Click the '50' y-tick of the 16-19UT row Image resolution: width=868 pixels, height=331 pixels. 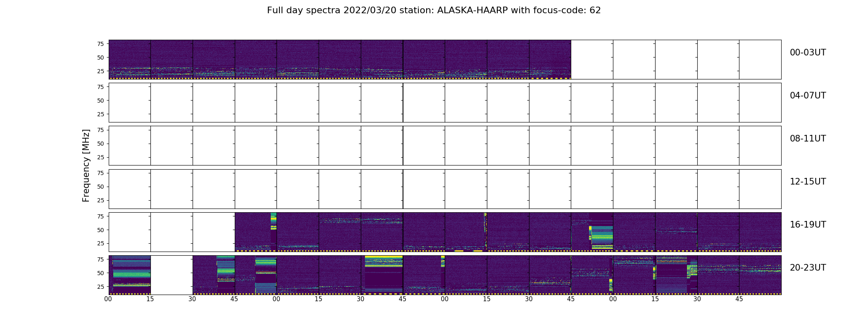(100, 230)
